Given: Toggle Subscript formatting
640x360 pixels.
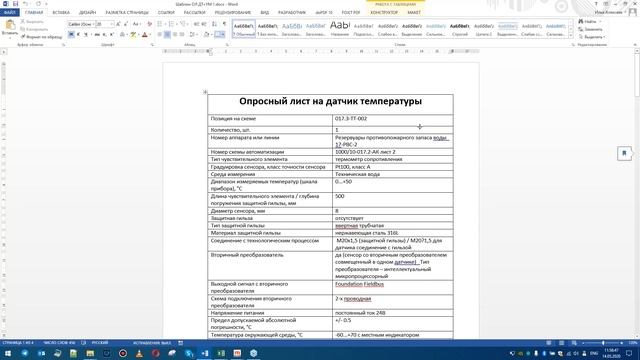Looking at the screenshot, I should click(104, 35).
